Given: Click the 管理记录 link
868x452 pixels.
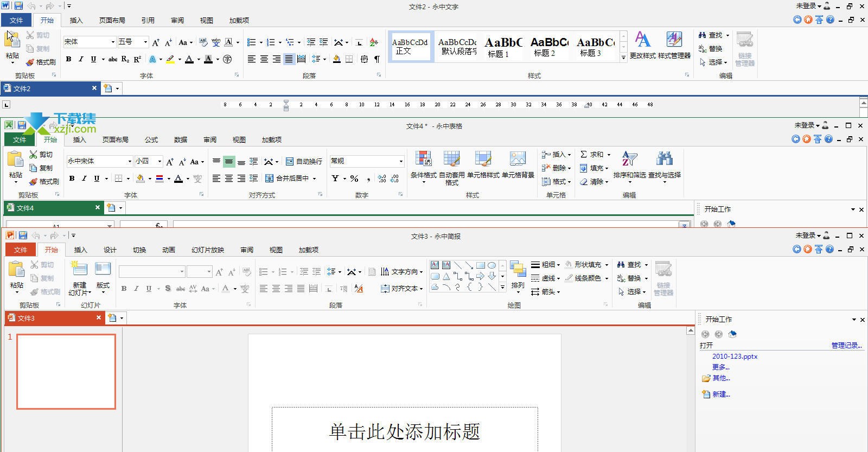Looking at the screenshot, I should pos(846,345).
